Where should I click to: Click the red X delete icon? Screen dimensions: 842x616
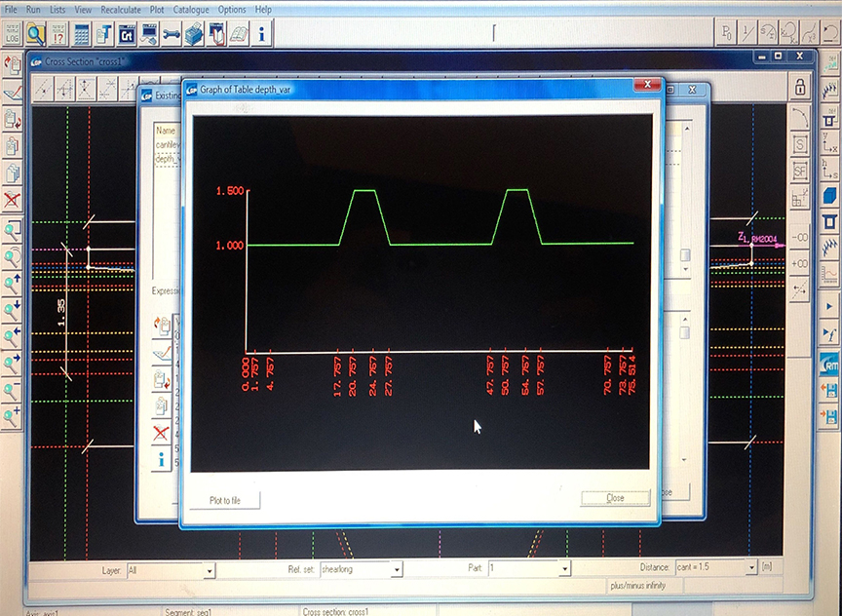(x=13, y=200)
